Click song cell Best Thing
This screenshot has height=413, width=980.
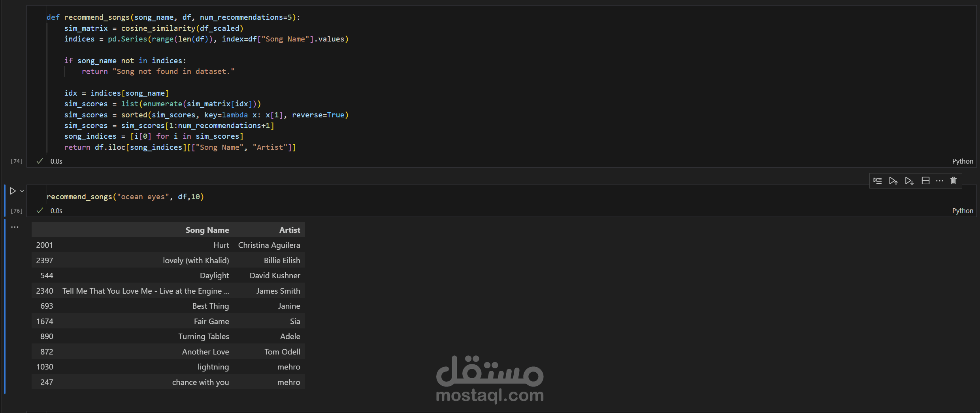[211, 306]
